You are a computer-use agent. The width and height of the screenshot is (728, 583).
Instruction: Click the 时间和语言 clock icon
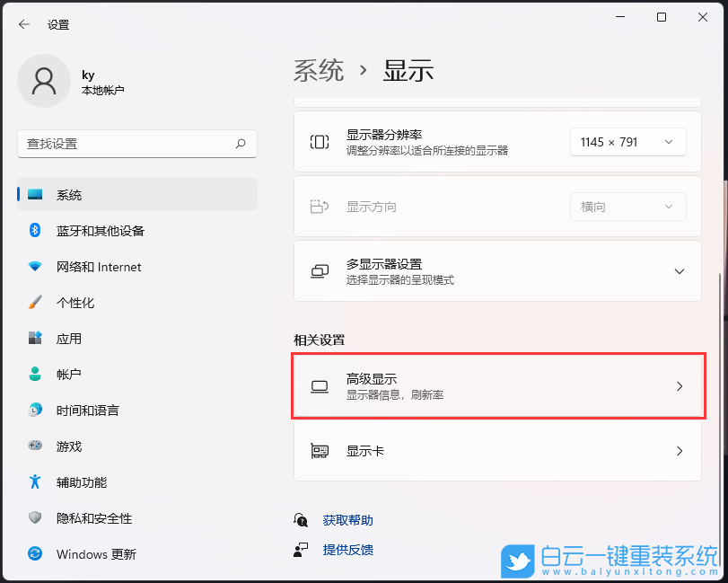click(35, 411)
